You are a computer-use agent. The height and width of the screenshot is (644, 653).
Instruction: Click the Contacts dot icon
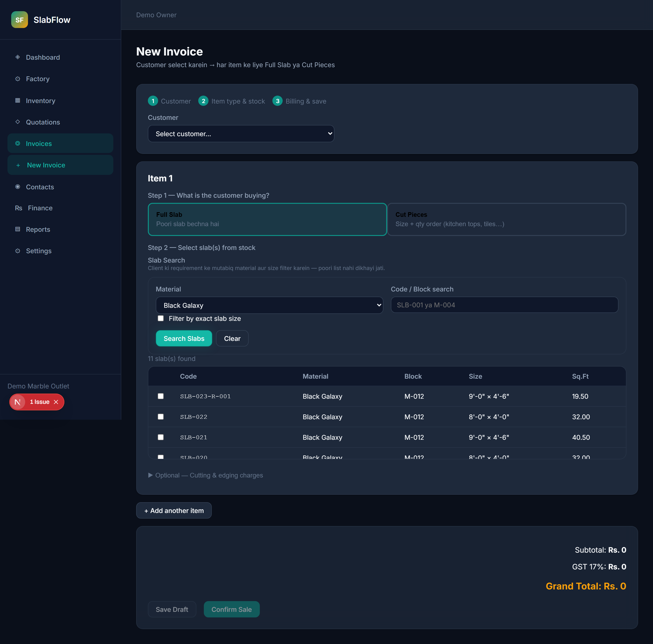click(x=17, y=187)
